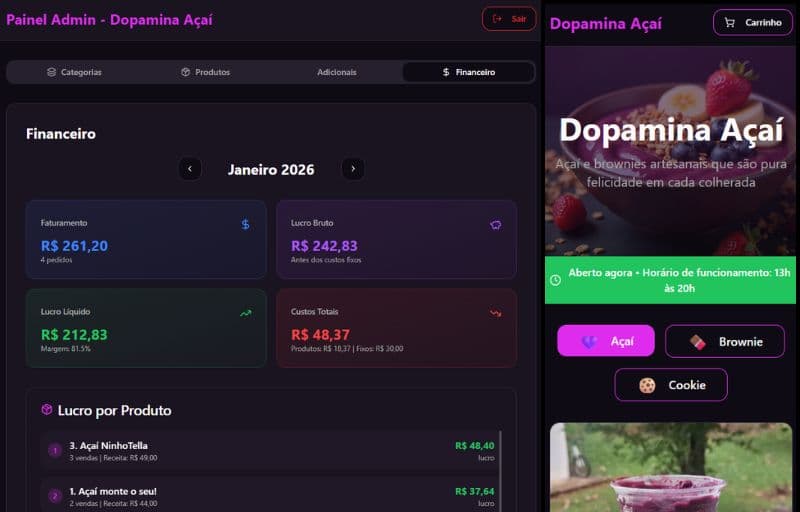Click the Sair logout button
The image size is (800, 512).
coord(509,19)
